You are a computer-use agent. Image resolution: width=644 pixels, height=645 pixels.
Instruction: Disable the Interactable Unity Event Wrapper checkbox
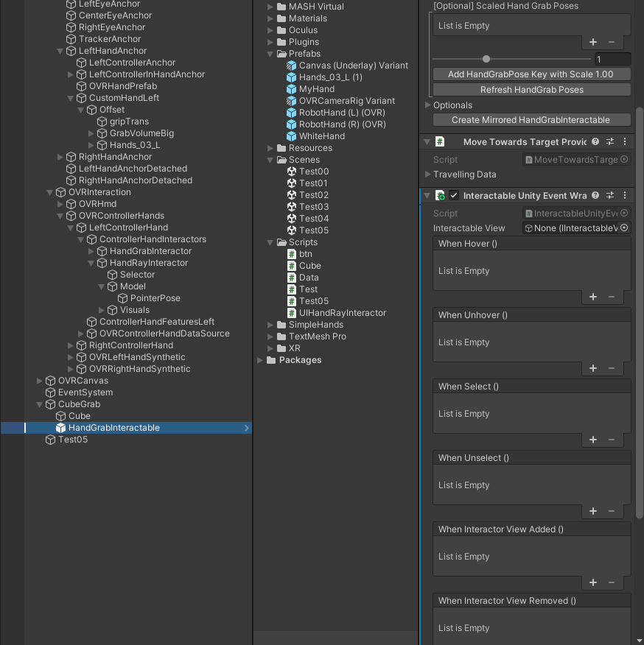pyautogui.click(x=454, y=195)
